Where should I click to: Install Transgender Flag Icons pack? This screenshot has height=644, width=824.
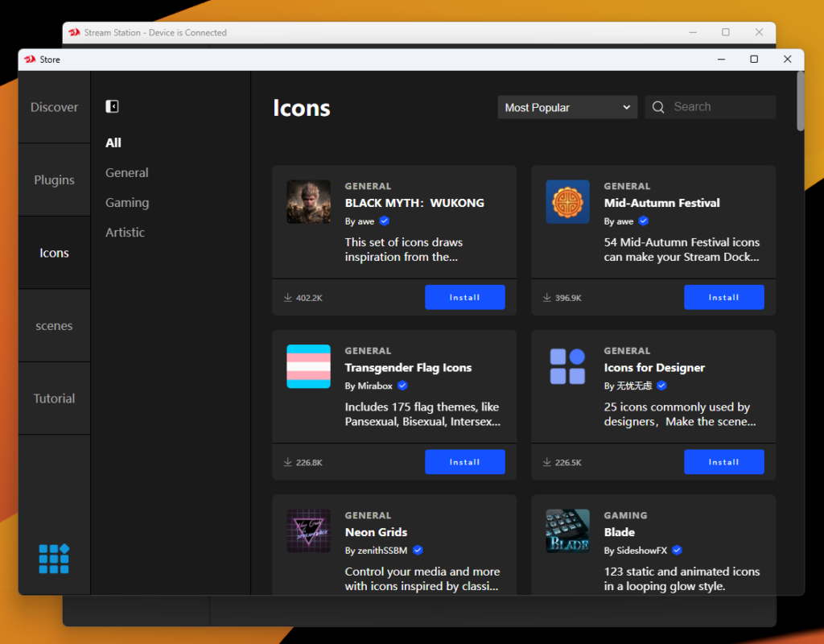click(x=465, y=462)
